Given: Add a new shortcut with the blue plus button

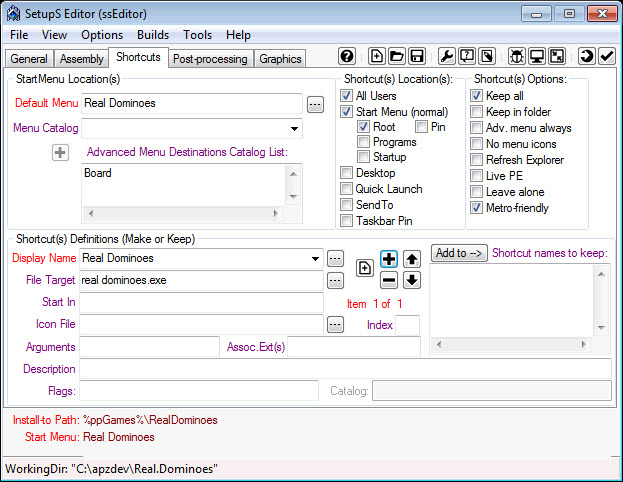Looking at the screenshot, I should [x=389, y=259].
